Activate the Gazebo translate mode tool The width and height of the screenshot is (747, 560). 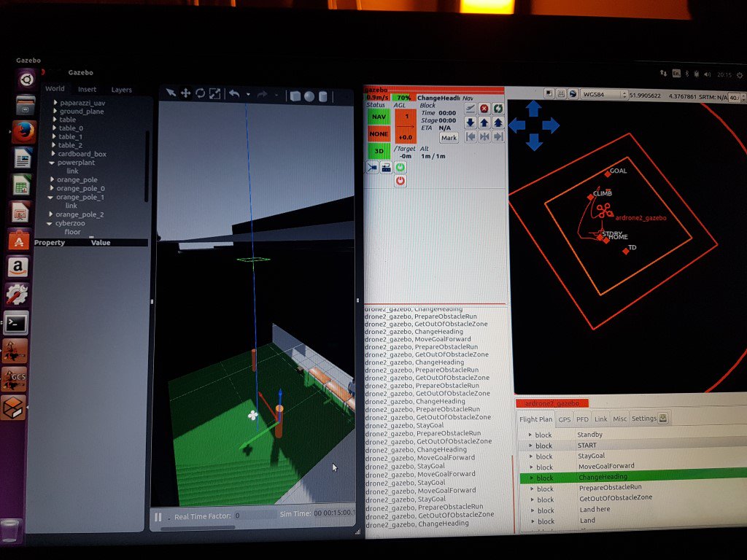(185, 93)
